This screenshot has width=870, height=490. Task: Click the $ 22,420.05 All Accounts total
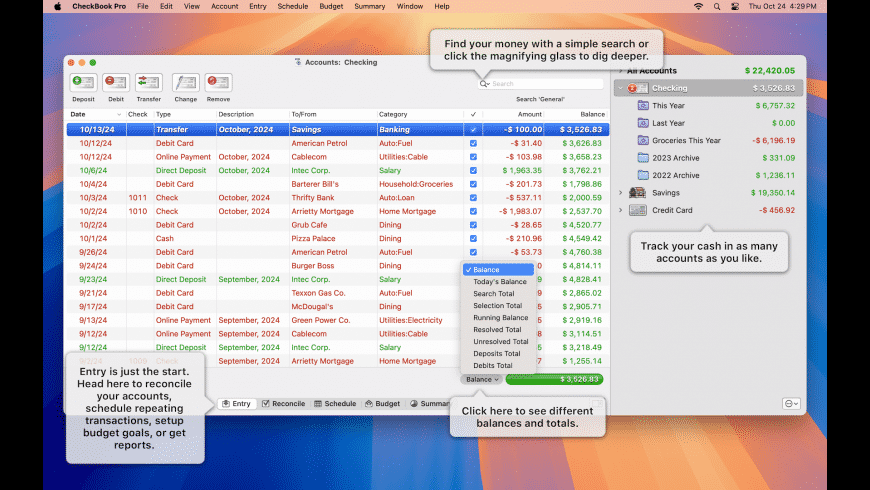(x=770, y=70)
